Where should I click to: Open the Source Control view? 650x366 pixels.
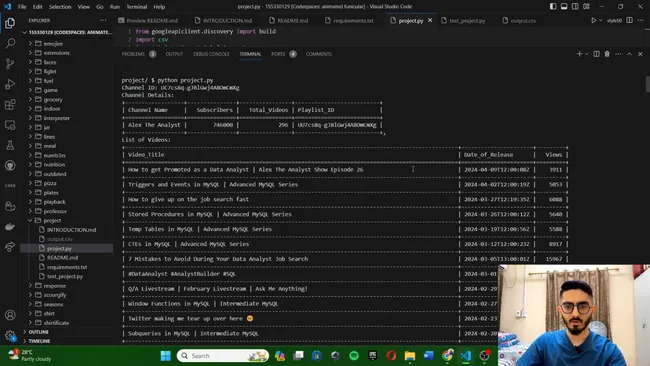pos(10,63)
